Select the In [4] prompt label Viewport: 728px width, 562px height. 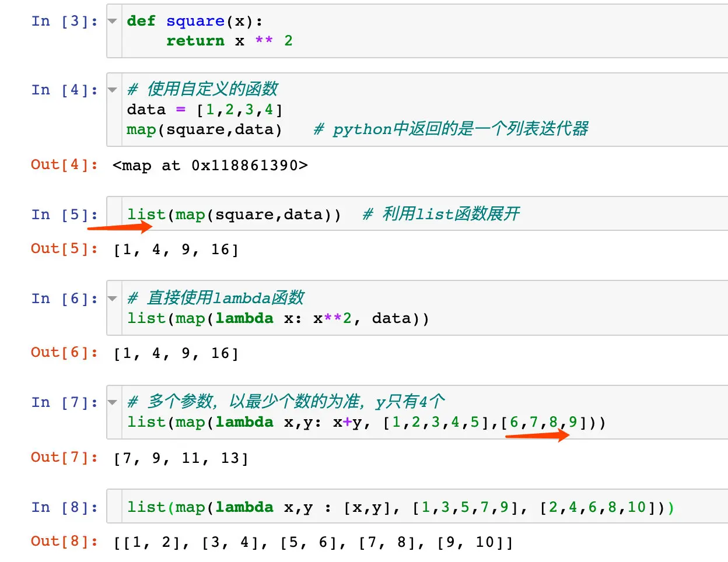pos(65,90)
